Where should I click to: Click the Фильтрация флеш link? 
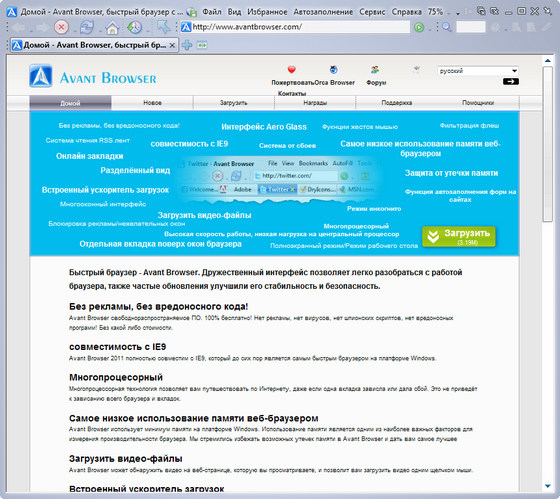[x=469, y=125]
